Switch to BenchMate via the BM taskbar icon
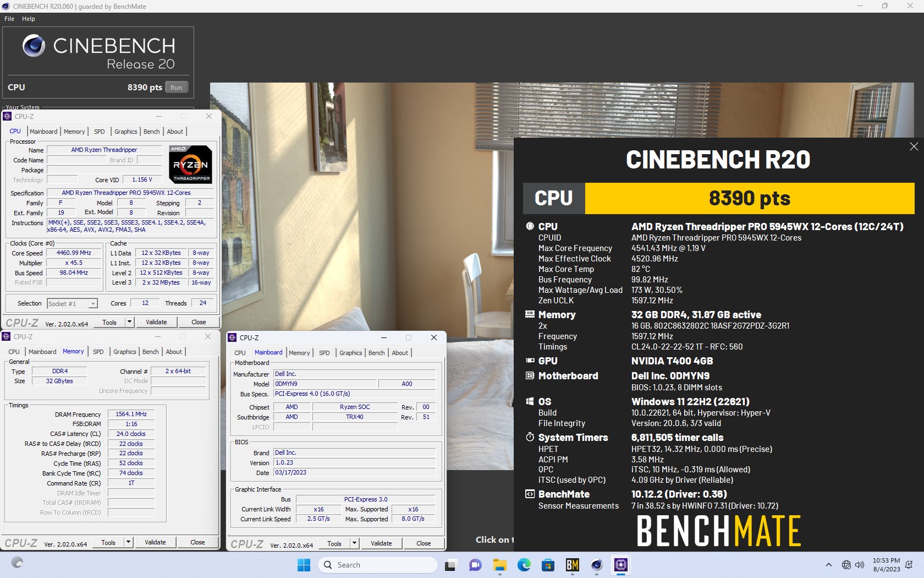 tap(572, 565)
